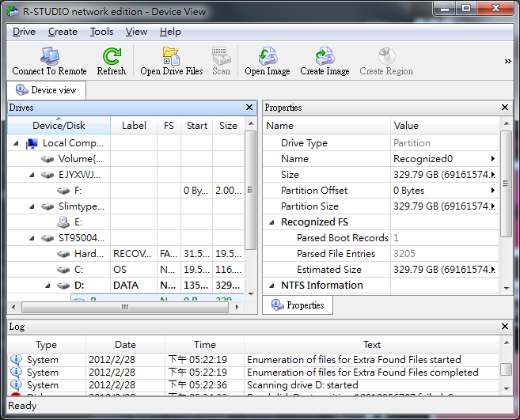This screenshot has width=520, height=420.
Task: Click the Open Image toolbar icon
Action: pos(267,56)
